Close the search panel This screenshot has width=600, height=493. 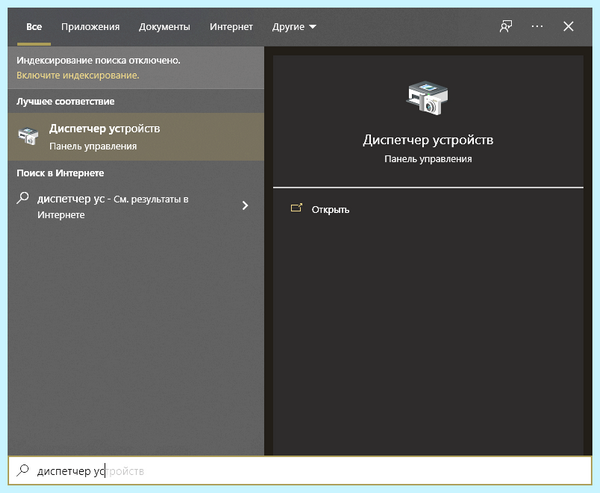(x=568, y=26)
